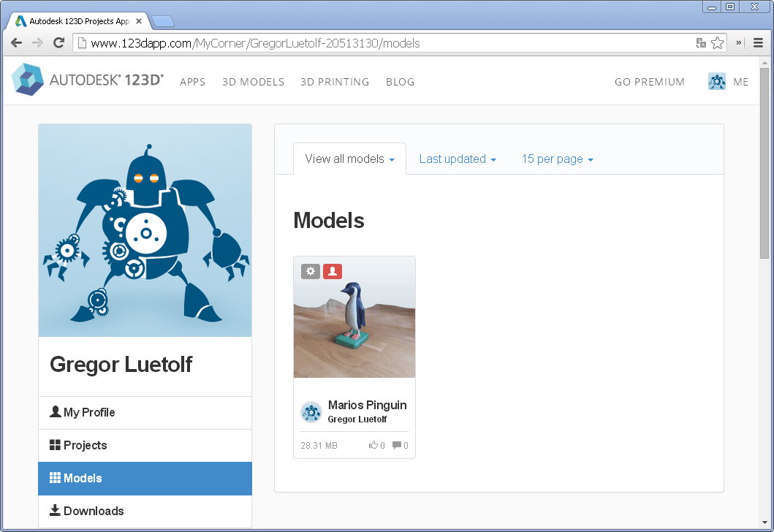Reload the page with the refresh icon
This screenshot has width=774, height=532.
(58, 43)
